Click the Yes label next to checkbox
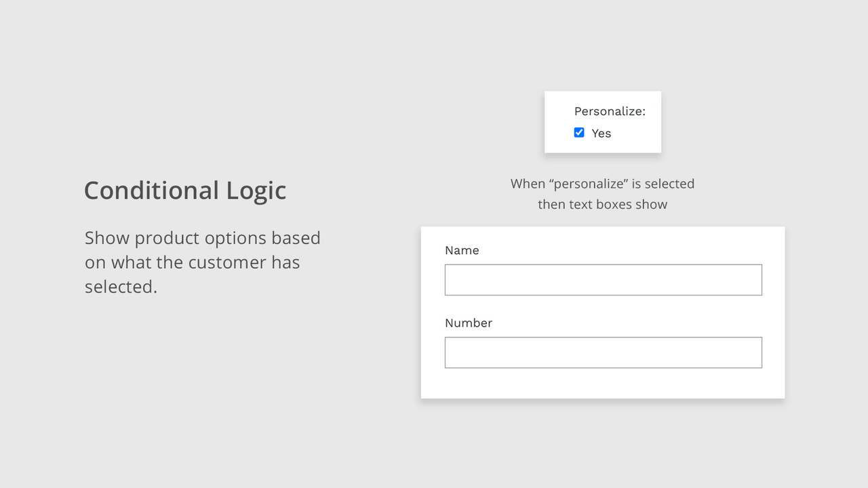The image size is (868, 488). (601, 133)
